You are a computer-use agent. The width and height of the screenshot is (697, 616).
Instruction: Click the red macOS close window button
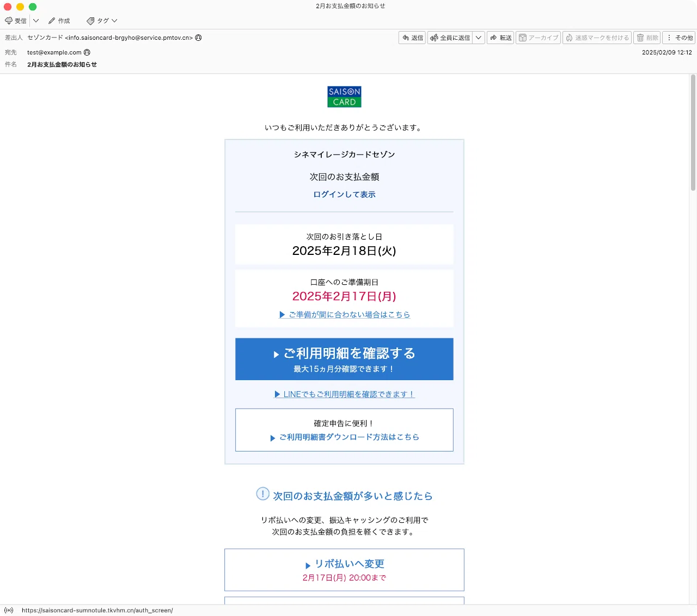8,7
